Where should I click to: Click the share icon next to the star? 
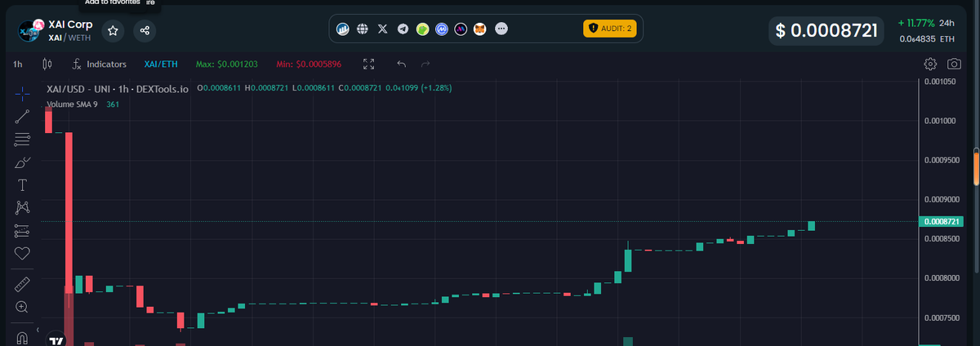coord(145,31)
